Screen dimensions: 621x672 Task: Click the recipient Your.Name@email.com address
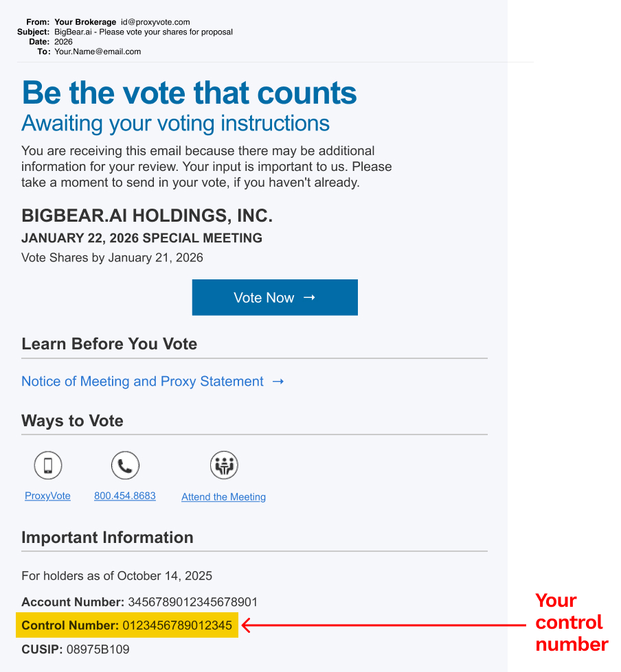coord(98,51)
